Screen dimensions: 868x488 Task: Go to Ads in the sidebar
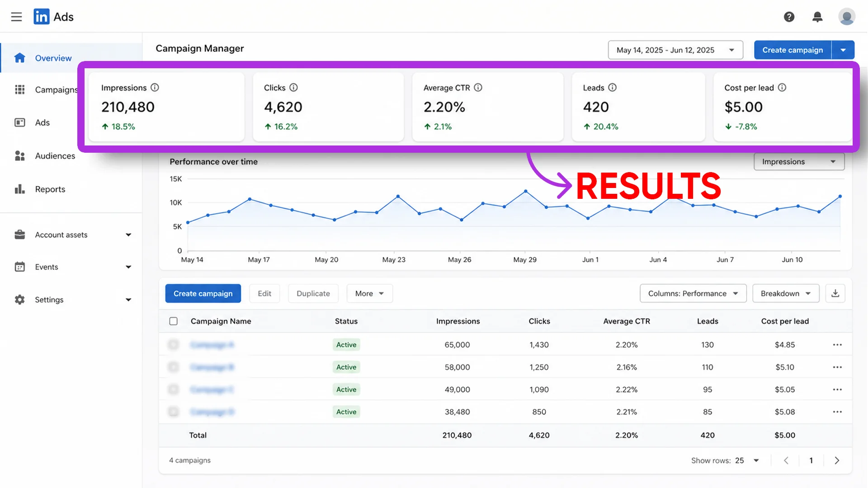tap(43, 122)
